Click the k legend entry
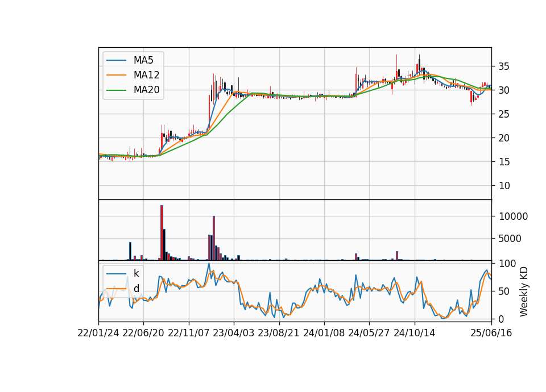546x392 pixels. pos(123,273)
